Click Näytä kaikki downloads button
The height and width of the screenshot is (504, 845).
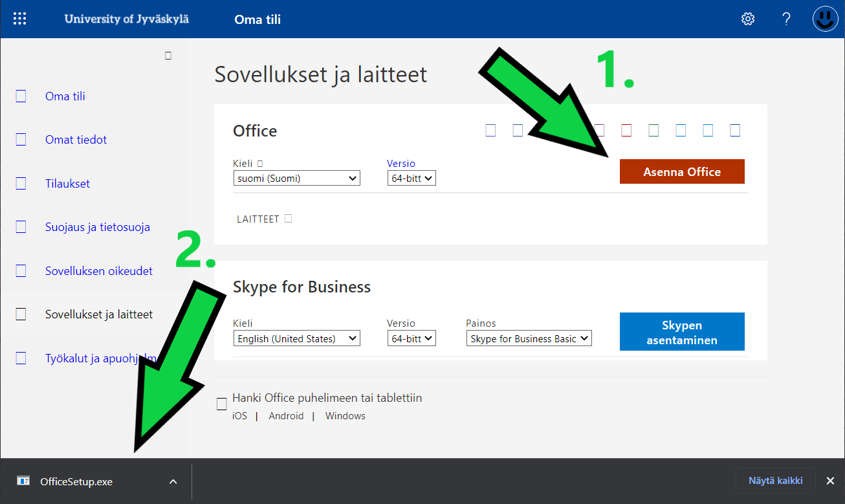tap(775, 481)
